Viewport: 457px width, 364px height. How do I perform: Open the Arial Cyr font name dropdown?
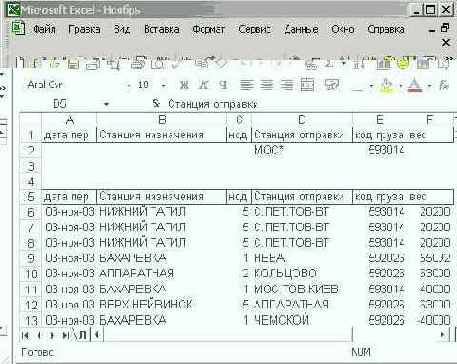pos(129,86)
